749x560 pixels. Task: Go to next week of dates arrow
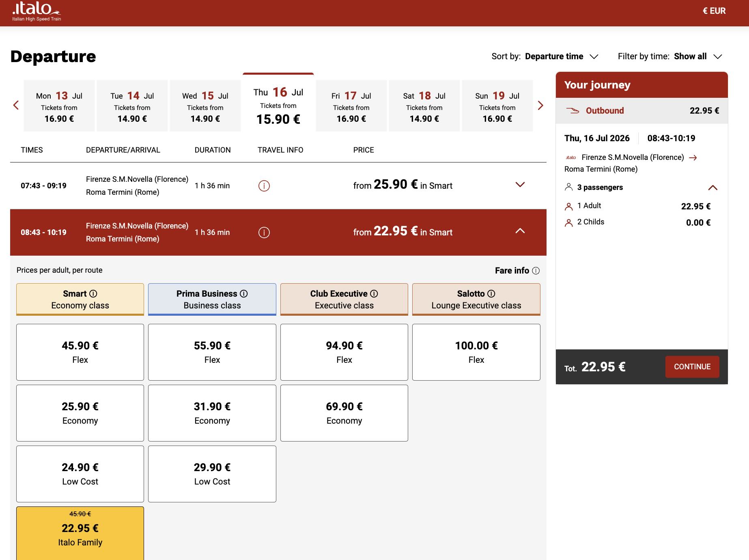pos(540,106)
